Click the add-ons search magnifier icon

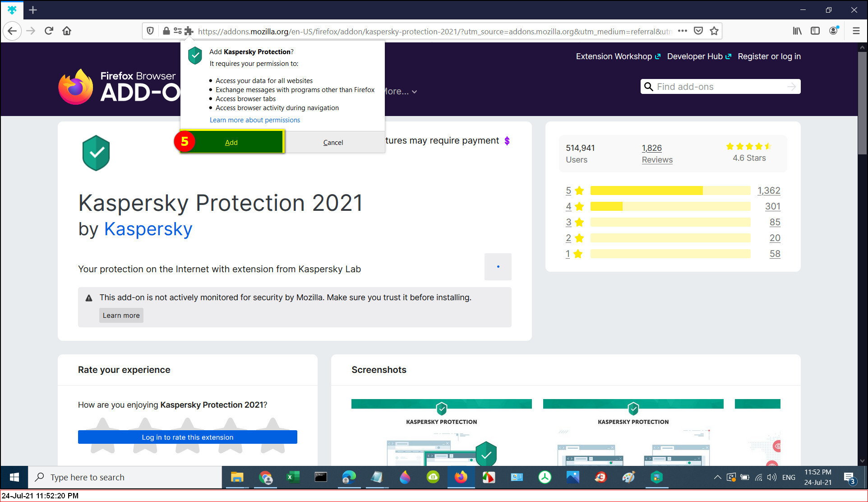click(648, 87)
